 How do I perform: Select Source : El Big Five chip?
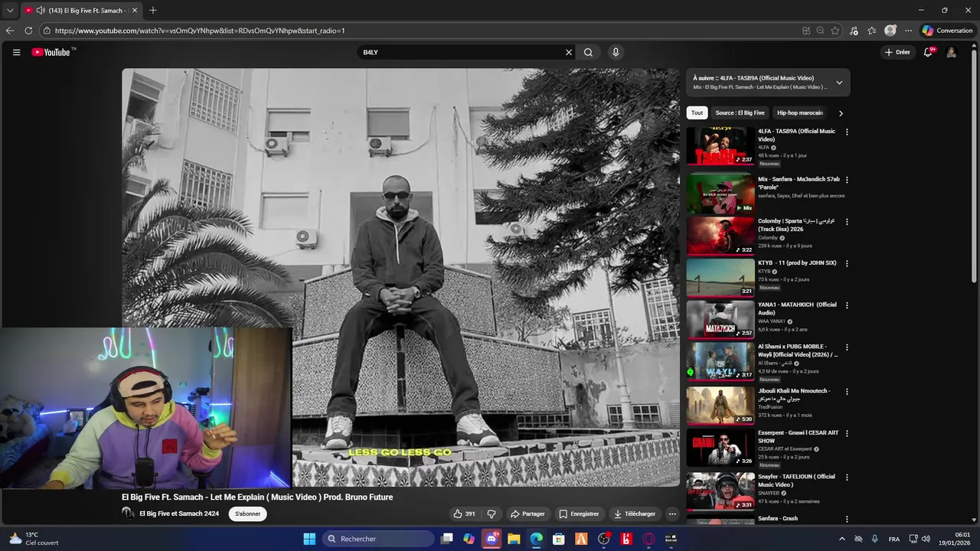click(740, 112)
